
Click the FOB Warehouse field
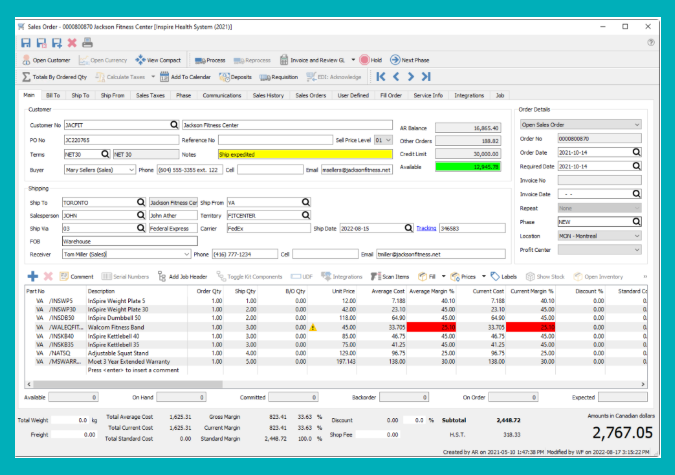click(130, 241)
